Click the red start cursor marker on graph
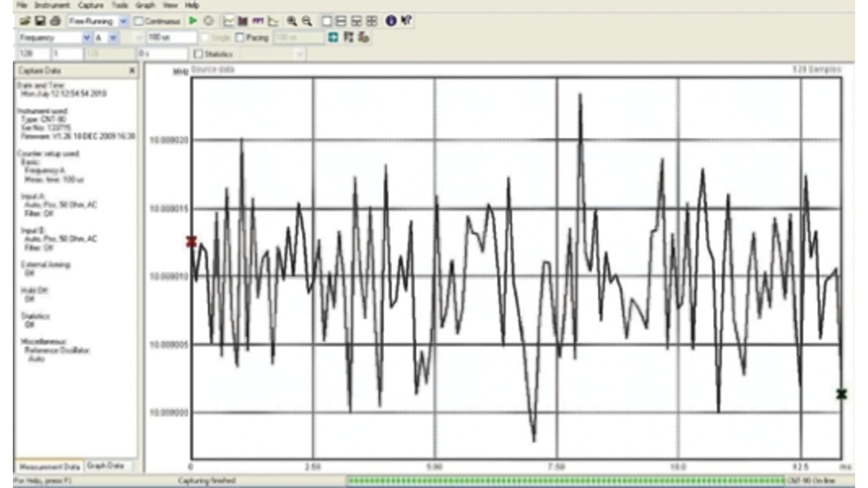Screen dimensions: 868x488 [191, 242]
